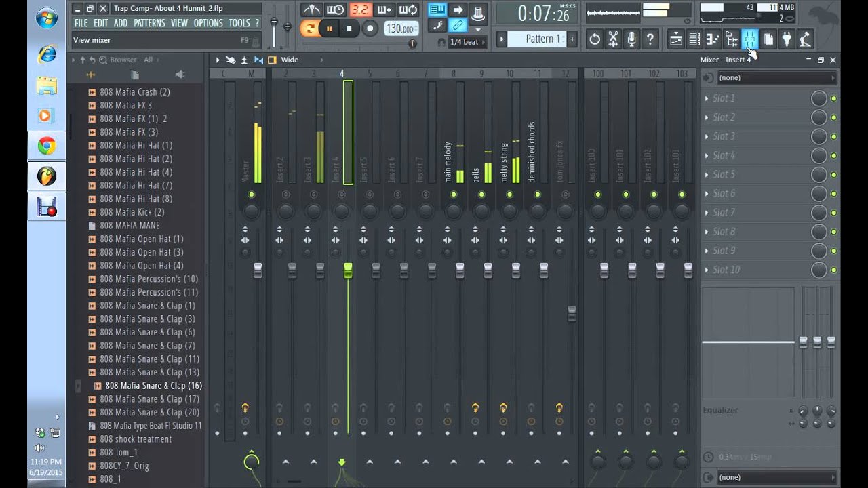The height and width of the screenshot is (488, 868).
Task: Open the Channel rack icon
Action: [694, 39]
